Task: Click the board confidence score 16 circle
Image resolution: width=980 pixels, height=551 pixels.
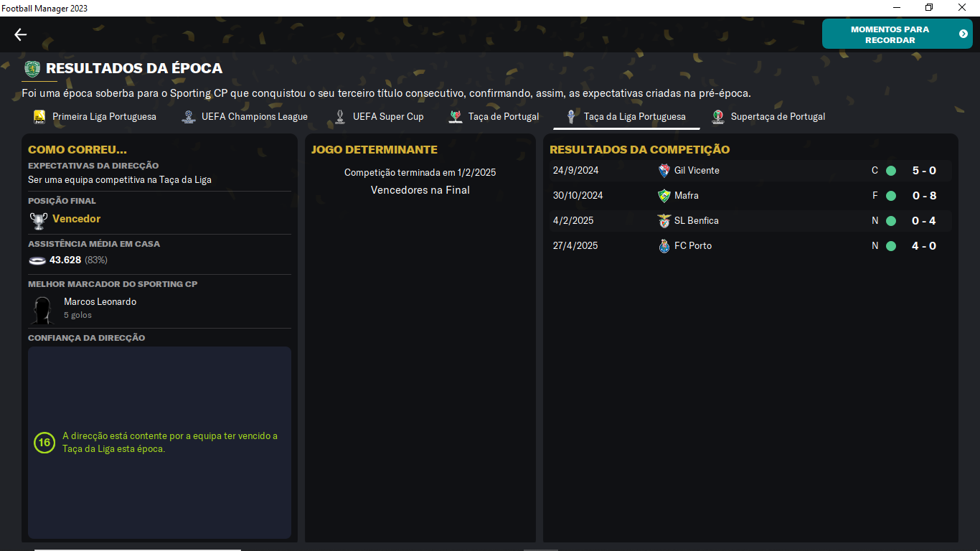Action: [x=44, y=443]
